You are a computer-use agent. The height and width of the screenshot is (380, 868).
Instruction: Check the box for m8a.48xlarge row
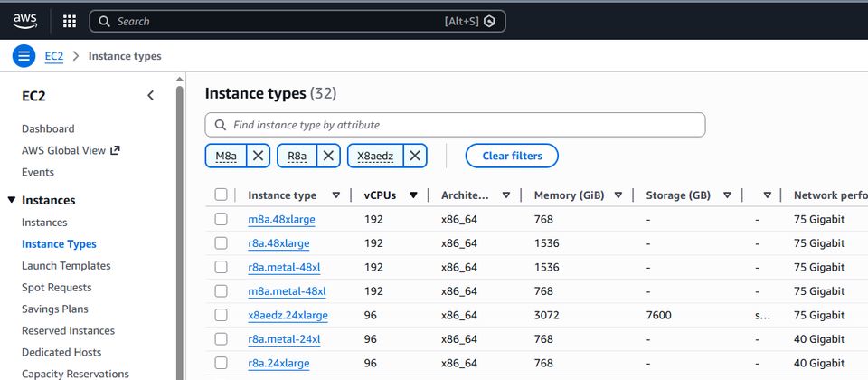tap(222, 219)
